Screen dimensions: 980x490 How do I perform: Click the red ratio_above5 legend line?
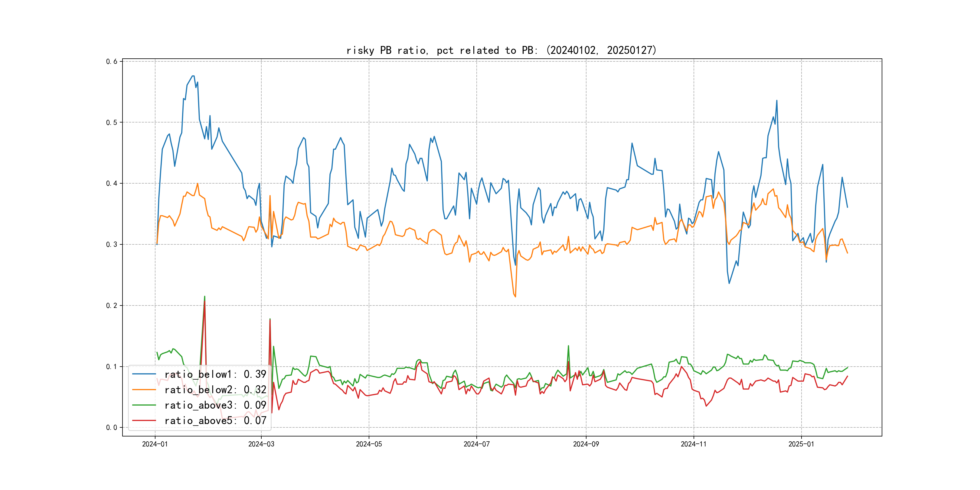pos(144,420)
